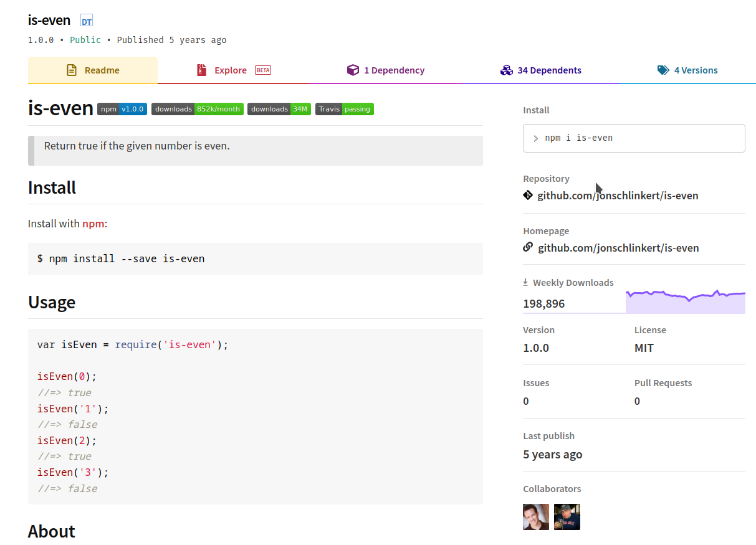Click the Explore tab zip file icon
Image resolution: width=756 pixels, height=545 pixels.
201,70
